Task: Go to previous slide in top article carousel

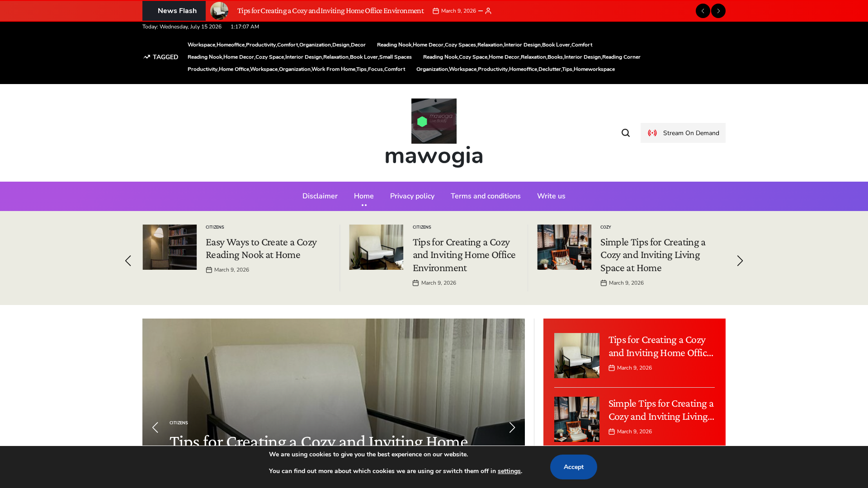Action: click(128, 261)
